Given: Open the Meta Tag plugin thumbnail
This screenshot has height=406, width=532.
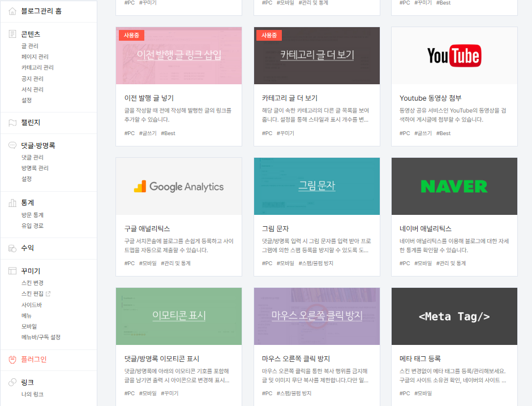Looking at the screenshot, I should [454, 316].
